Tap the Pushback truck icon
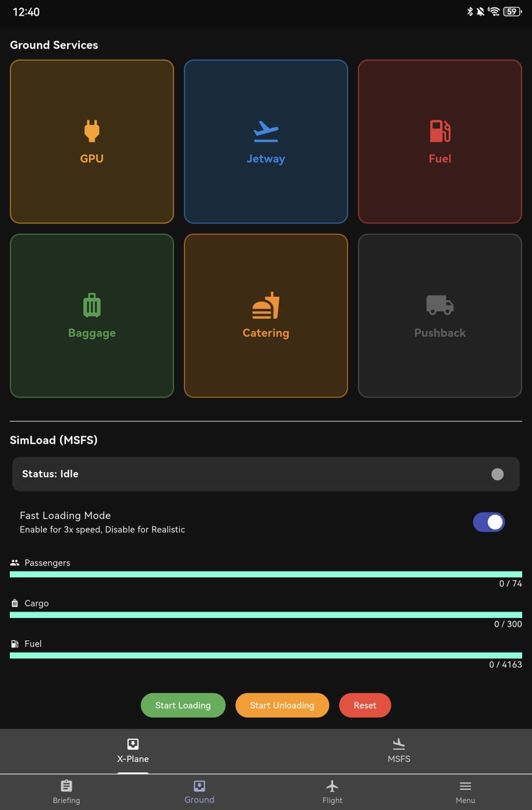The height and width of the screenshot is (810, 532). tap(439, 304)
